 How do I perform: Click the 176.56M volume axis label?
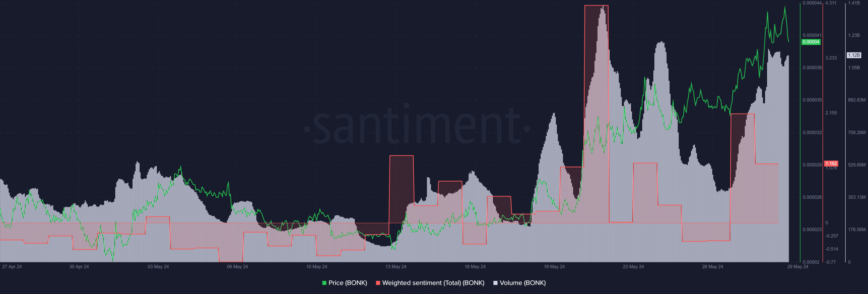point(857,230)
